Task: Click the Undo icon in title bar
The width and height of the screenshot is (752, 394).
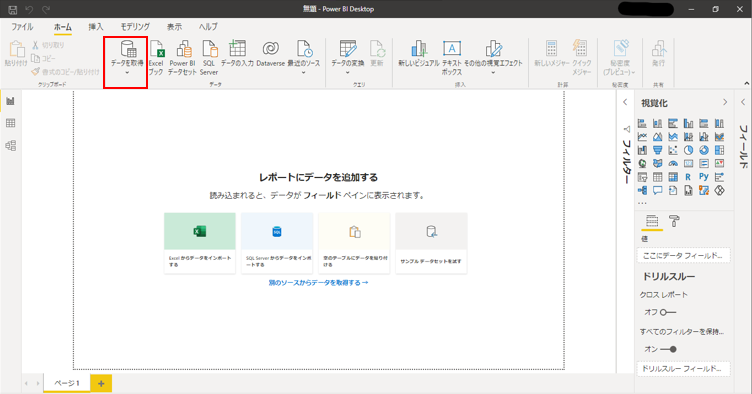Action: tap(29, 9)
